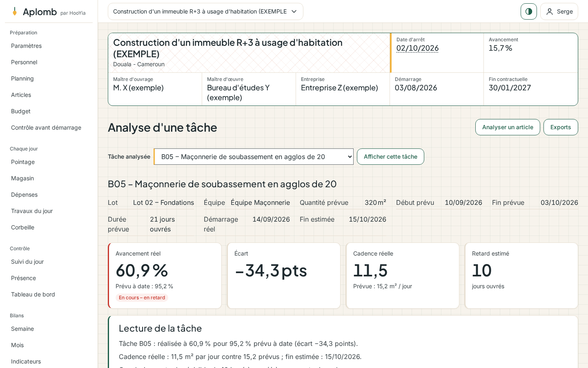
Task: Go to Indicateurs
Action: click(x=49, y=361)
